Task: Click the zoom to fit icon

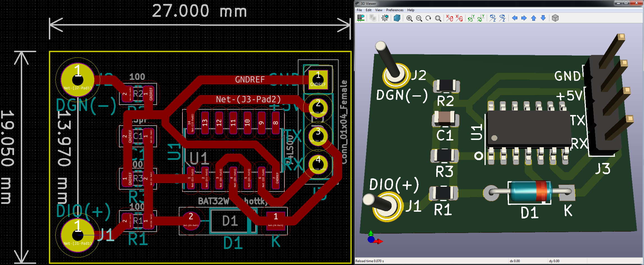Action: pyautogui.click(x=438, y=19)
